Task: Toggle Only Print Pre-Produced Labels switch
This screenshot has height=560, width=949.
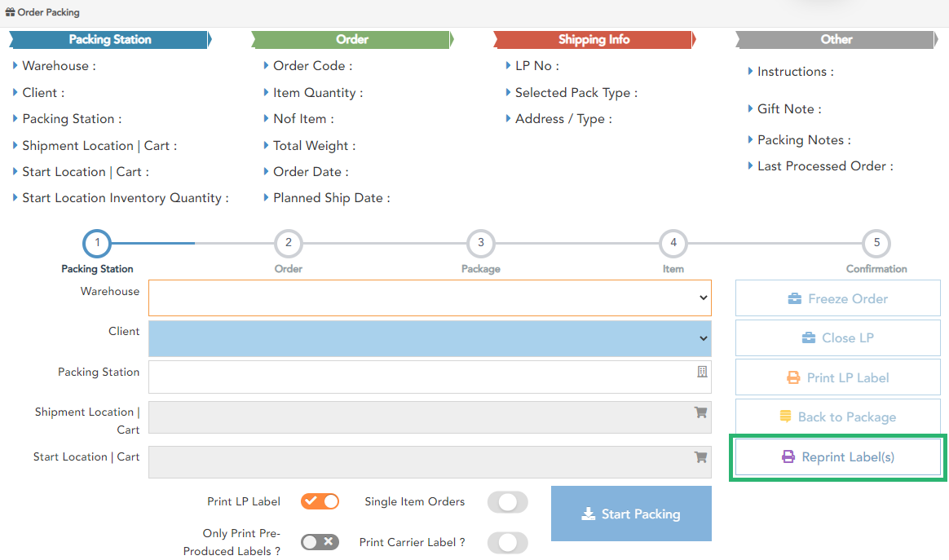Action: [320, 542]
